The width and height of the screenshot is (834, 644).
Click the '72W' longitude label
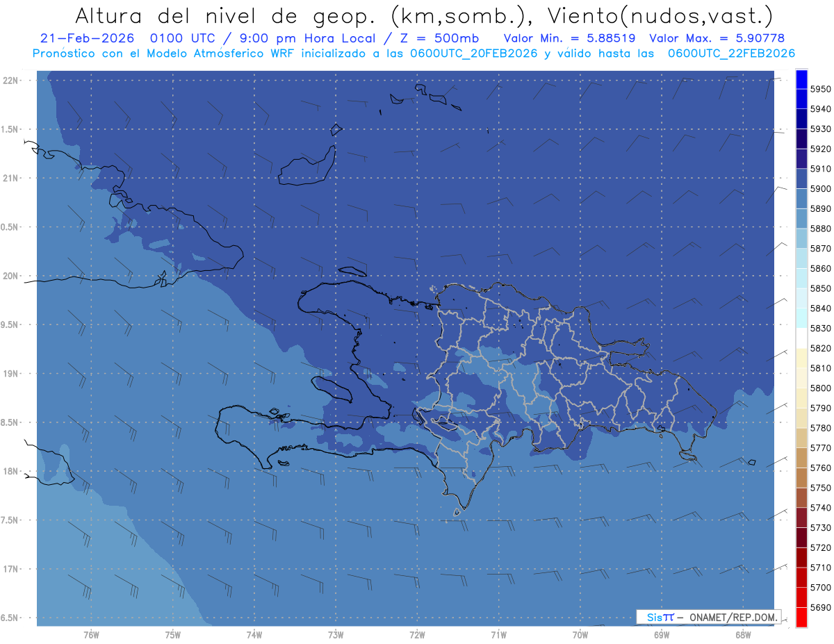point(418,634)
